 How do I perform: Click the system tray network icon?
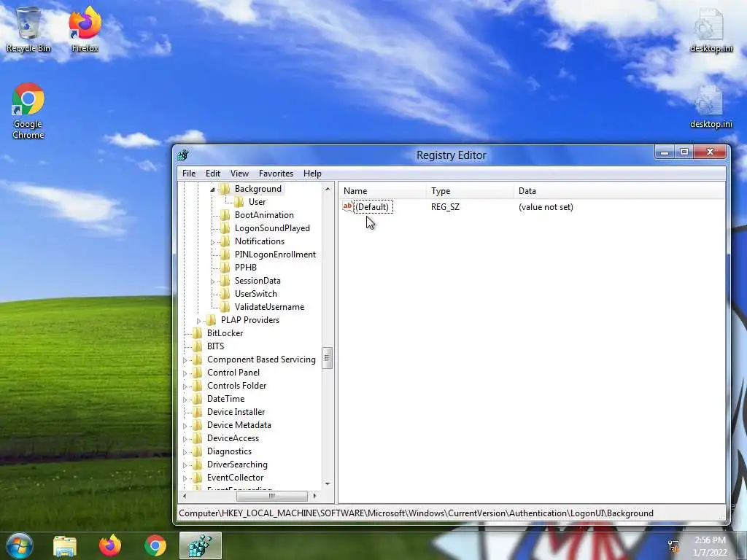673,546
